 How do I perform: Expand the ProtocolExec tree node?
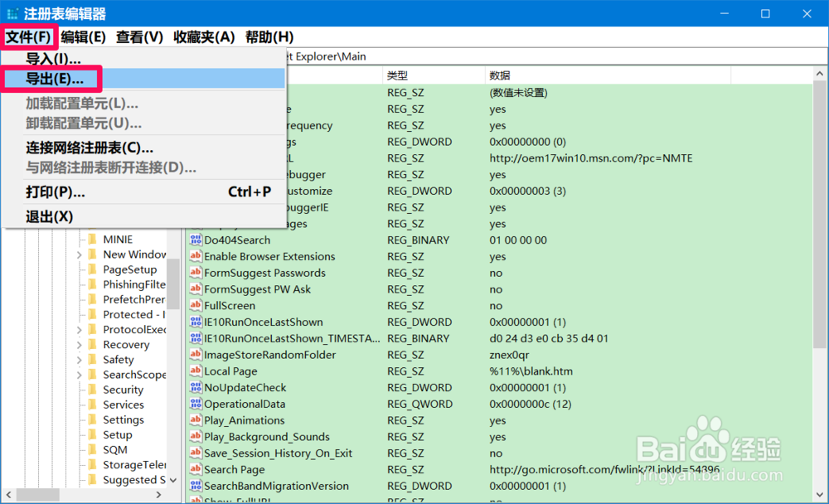[79, 329]
